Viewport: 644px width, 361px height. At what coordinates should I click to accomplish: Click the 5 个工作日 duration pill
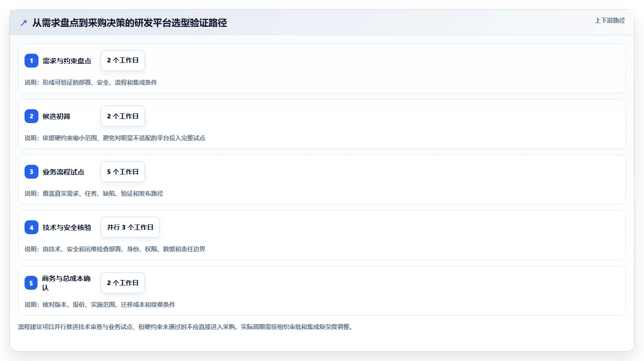pyautogui.click(x=123, y=172)
